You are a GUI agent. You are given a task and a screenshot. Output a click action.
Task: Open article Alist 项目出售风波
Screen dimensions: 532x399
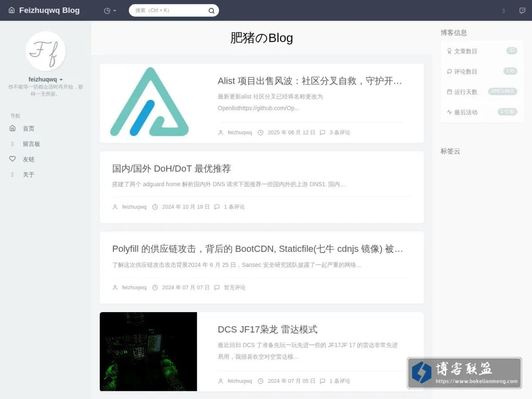(310, 81)
